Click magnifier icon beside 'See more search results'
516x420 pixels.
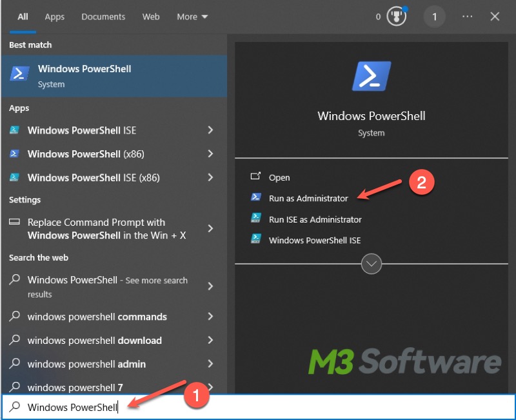click(x=14, y=279)
